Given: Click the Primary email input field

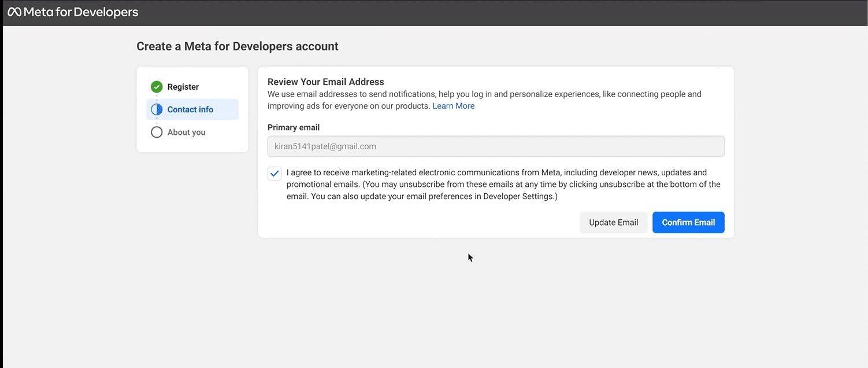Looking at the screenshot, I should pyautogui.click(x=496, y=146).
